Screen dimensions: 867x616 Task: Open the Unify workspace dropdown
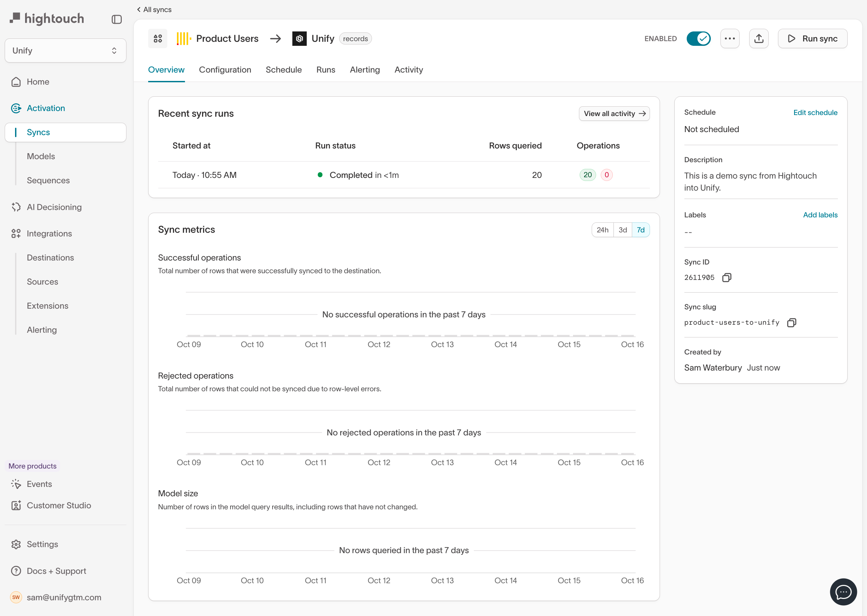[65, 50]
